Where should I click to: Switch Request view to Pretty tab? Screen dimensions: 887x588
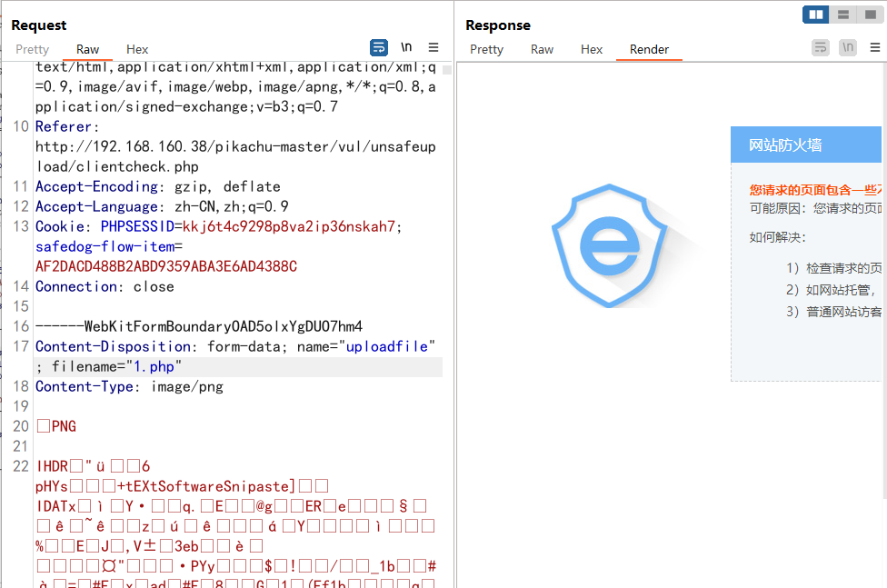pos(32,49)
